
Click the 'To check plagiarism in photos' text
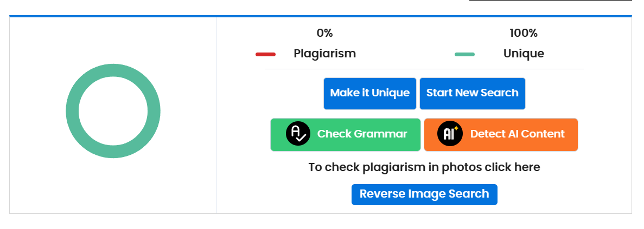pyautogui.click(x=424, y=167)
